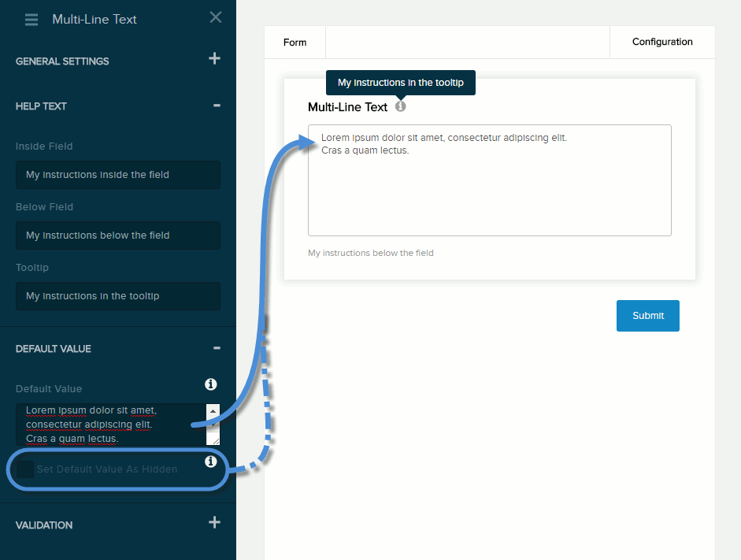Close the Multi-Line Text settings panel
This screenshot has width=741, height=560.
(x=216, y=17)
